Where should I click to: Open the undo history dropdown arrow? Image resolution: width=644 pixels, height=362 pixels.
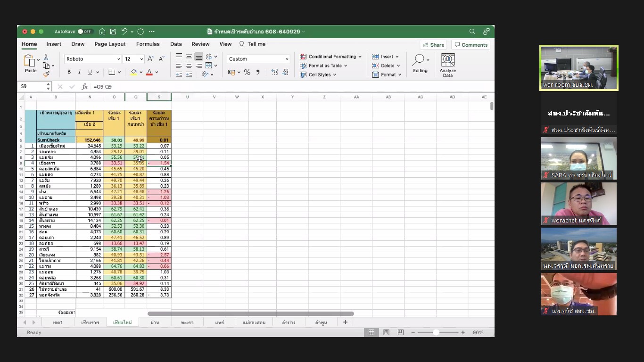132,32
